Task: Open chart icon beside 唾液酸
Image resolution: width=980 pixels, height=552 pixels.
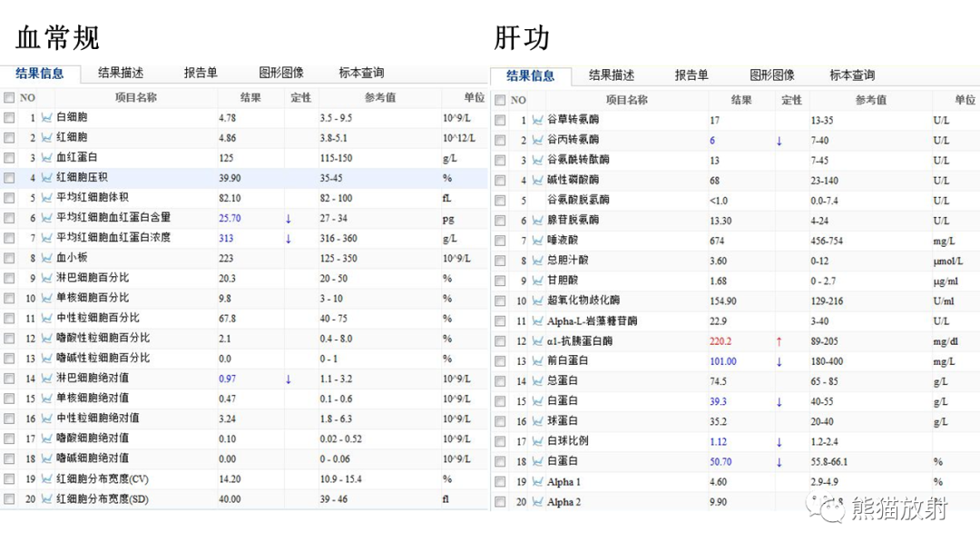Action: tap(537, 241)
